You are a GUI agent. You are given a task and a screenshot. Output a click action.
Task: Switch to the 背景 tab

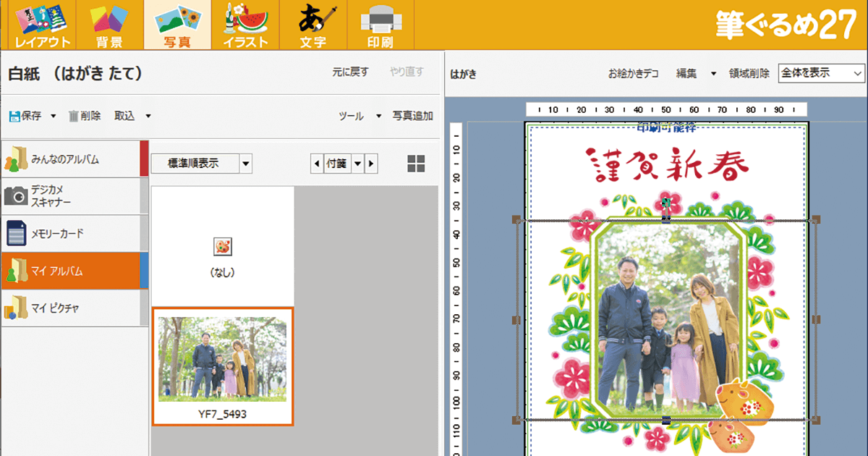110,25
